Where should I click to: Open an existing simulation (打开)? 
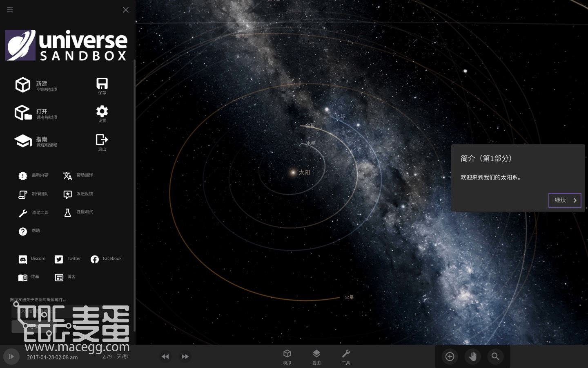pyautogui.click(x=36, y=113)
